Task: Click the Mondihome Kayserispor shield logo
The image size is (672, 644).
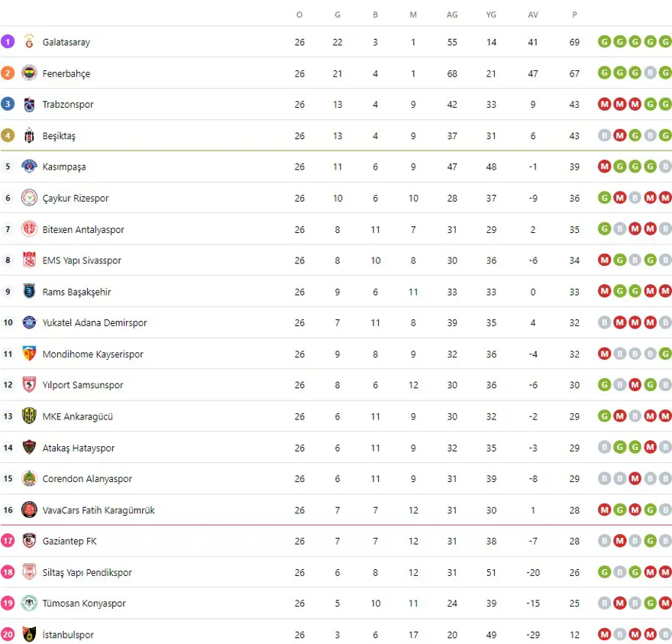Action: 29,354
